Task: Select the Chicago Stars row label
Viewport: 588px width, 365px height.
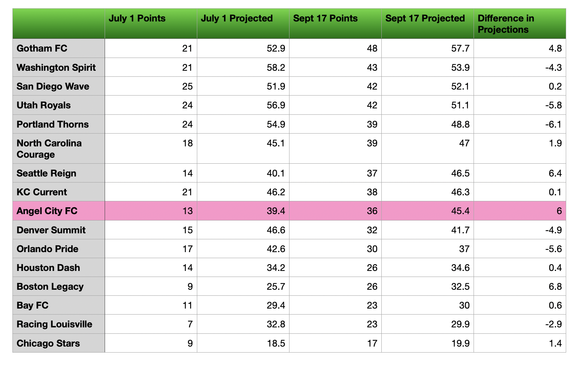Action: pos(59,343)
